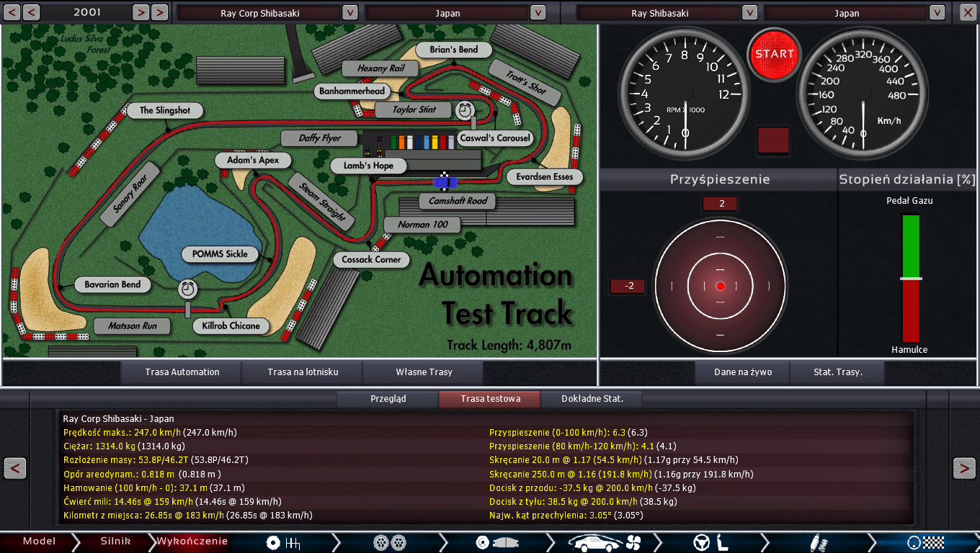Select the Trasa na lotnisku track
Screen dimensions: 980x553
click(303, 372)
